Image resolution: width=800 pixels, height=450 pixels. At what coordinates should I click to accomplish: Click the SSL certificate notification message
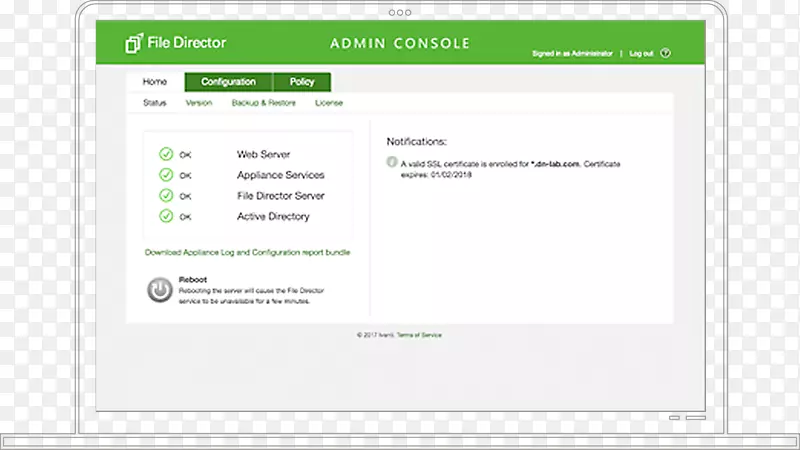tap(510, 169)
